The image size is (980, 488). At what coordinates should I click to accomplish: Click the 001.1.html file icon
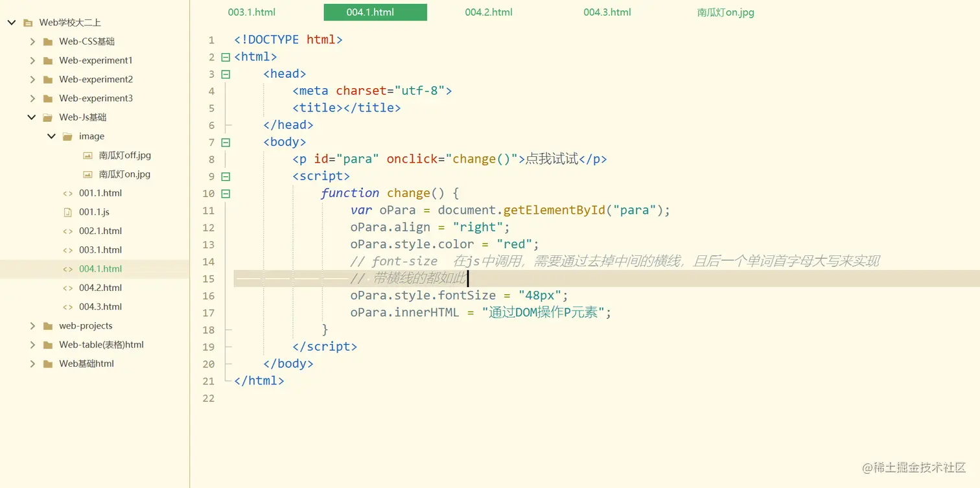click(x=67, y=193)
